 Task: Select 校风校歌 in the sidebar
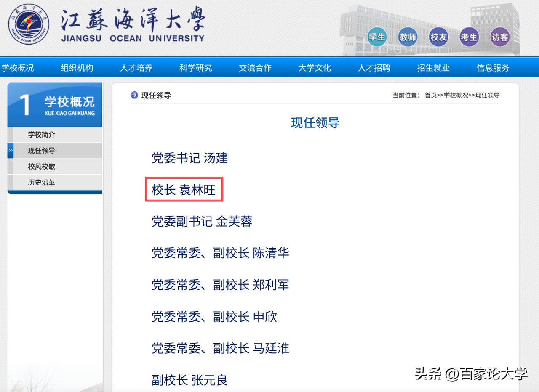point(55,167)
